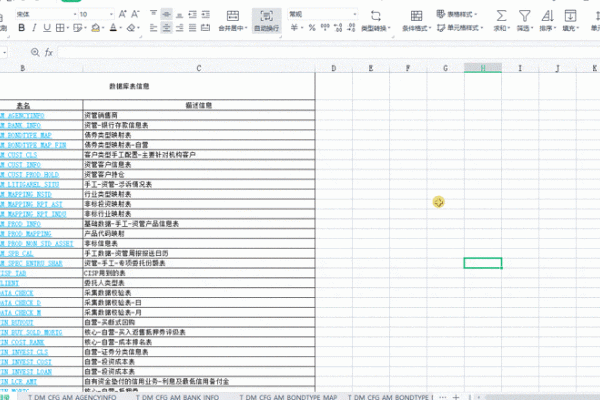The image size is (600, 400).
Task: Apply fill color to cell
Action: tap(96, 28)
